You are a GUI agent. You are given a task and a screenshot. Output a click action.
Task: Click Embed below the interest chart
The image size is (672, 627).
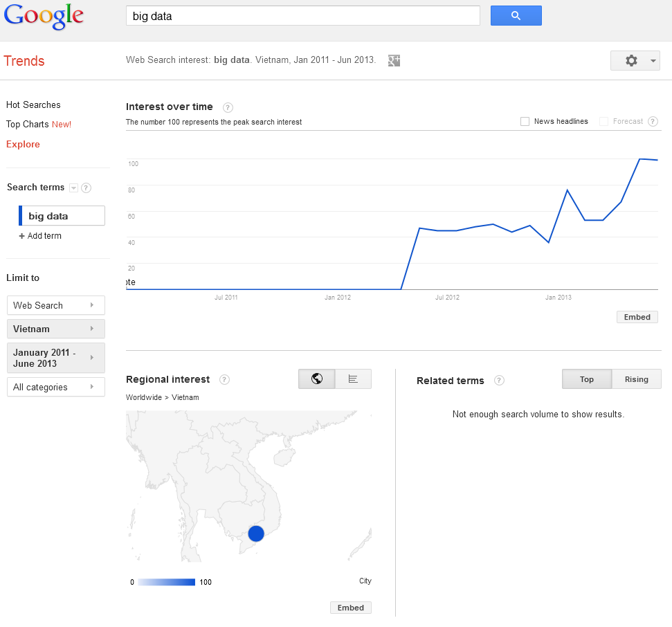[x=637, y=317]
